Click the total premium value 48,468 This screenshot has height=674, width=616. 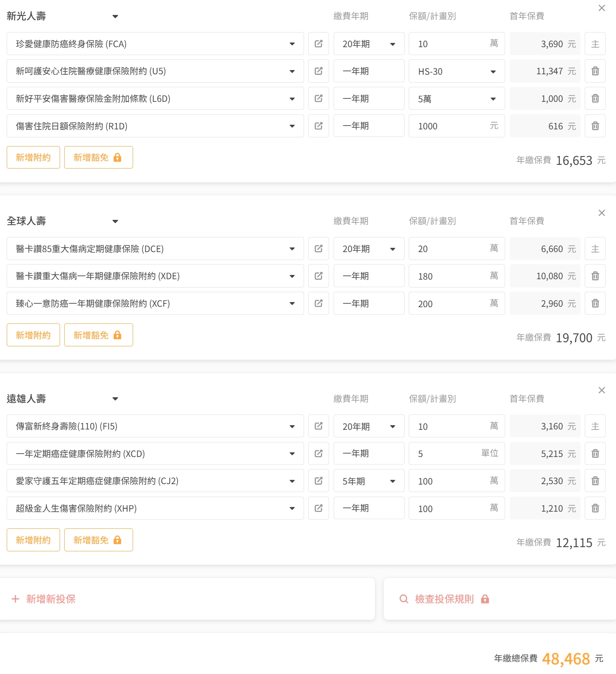tap(566, 659)
